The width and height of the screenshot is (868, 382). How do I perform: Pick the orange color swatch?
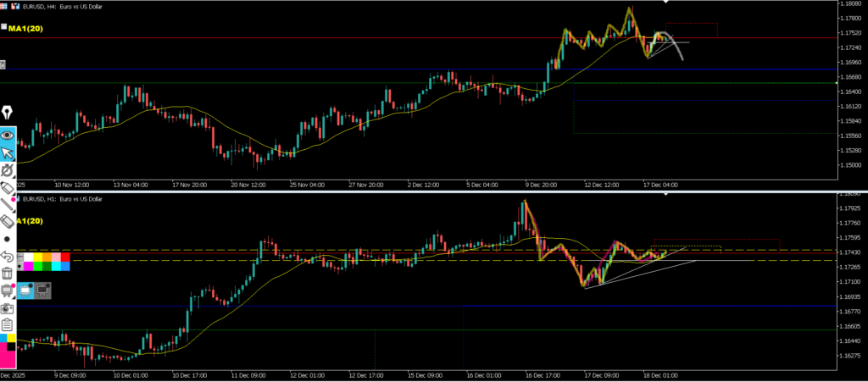pos(47,257)
